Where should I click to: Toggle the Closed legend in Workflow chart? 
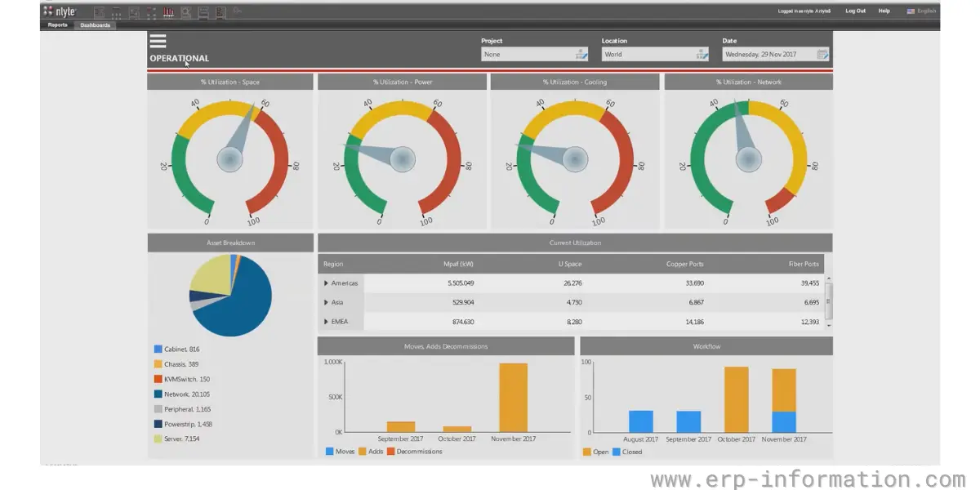pos(626,452)
